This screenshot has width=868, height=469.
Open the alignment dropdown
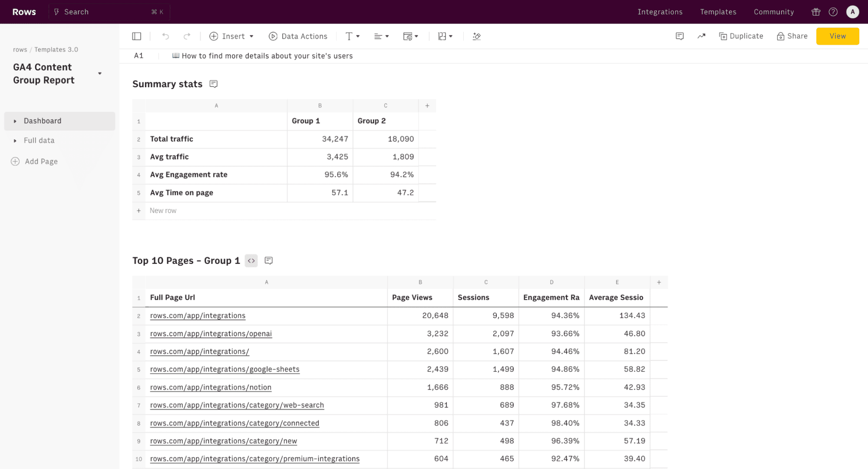pos(381,36)
